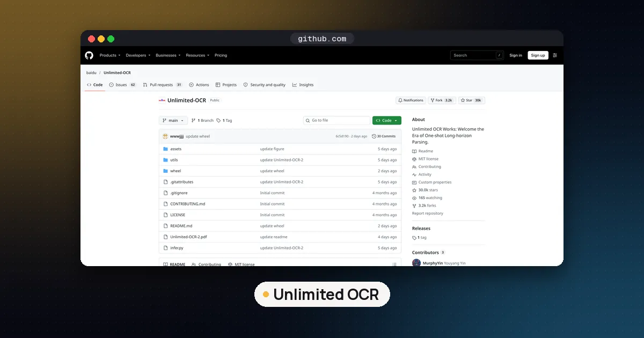The width and height of the screenshot is (644, 338).
Task: Expand the Resources dropdown
Action: (x=197, y=55)
